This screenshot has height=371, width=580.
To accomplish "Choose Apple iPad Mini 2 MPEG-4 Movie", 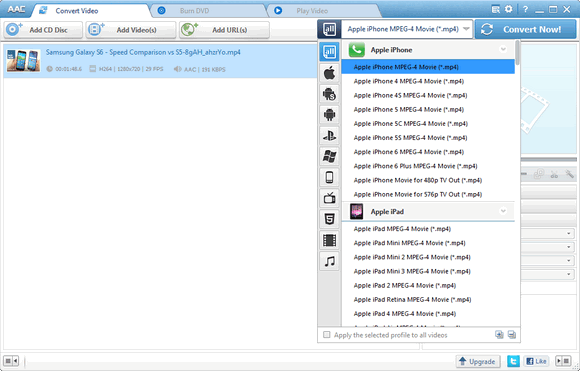I will (x=428, y=257).
